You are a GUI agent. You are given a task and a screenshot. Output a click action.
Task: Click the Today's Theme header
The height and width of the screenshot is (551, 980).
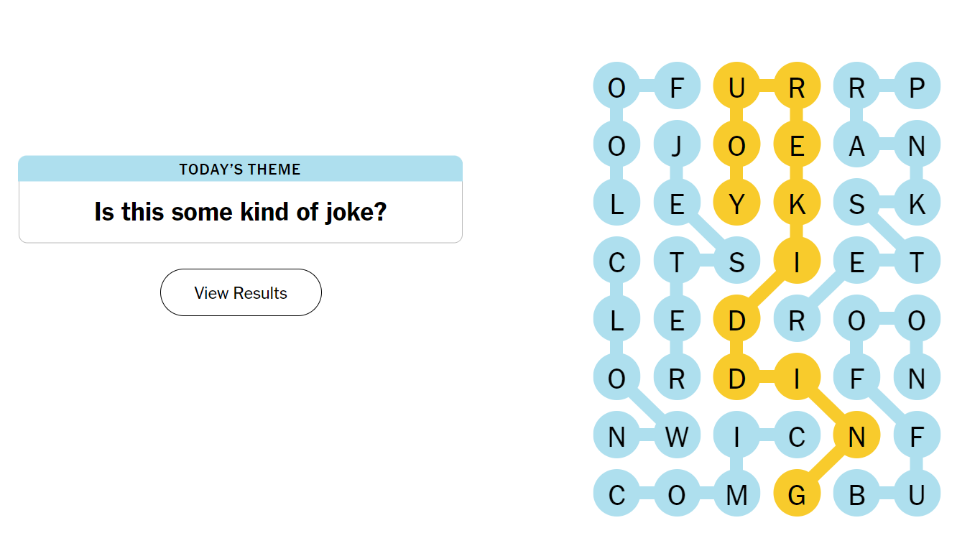pos(240,170)
